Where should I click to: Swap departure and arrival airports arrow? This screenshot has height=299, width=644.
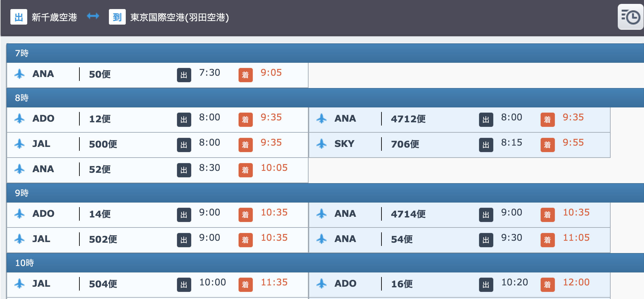pyautogui.click(x=93, y=16)
